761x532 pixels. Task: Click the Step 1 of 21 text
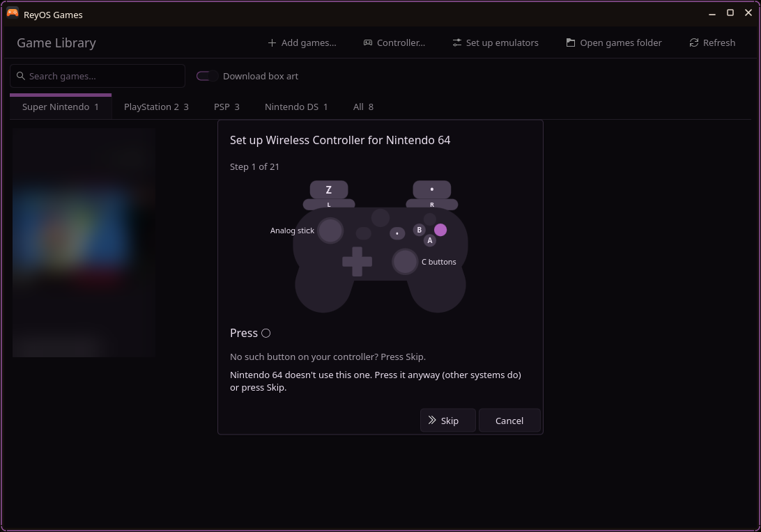[x=254, y=167]
